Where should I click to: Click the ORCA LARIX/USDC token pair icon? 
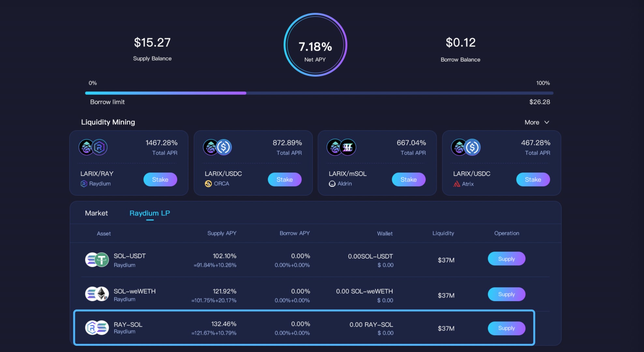tap(217, 147)
